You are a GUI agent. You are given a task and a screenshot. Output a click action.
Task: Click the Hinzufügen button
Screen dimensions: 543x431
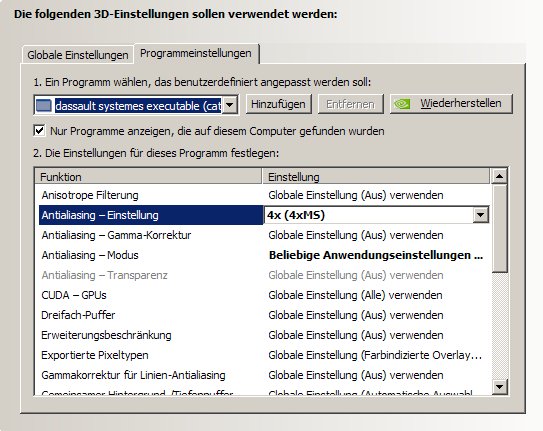[x=278, y=104]
